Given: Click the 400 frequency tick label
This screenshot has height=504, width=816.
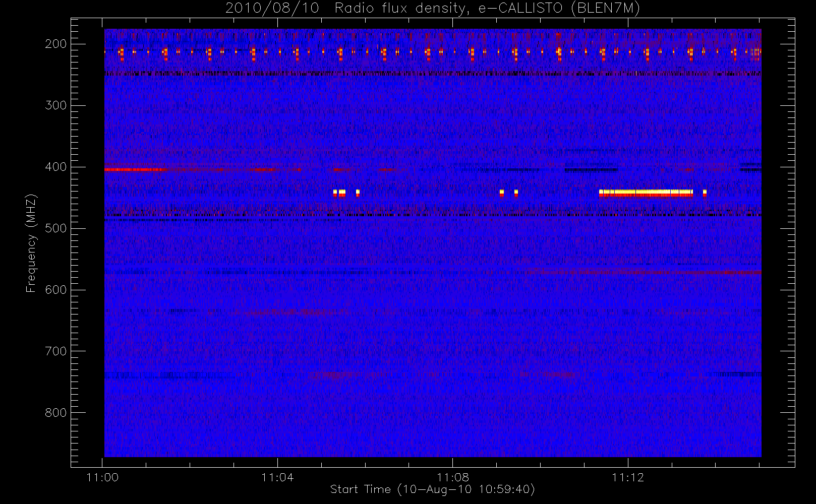Looking at the screenshot, I should pyautogui.click(x=56, y=167).
